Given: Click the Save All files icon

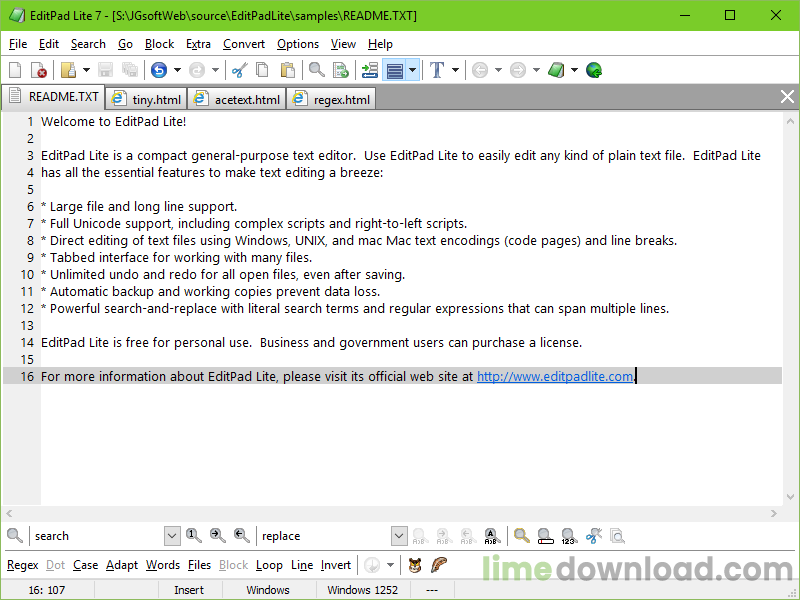Looking at the screenshot, I should pos(130,70).
